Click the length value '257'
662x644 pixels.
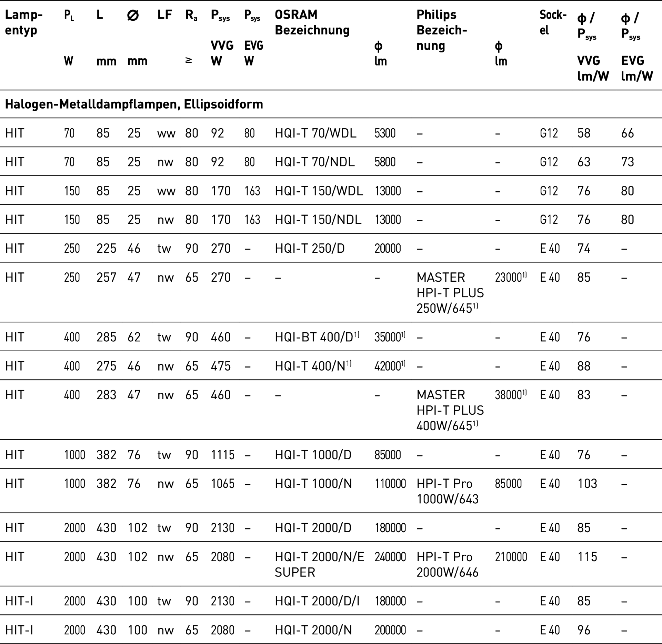(x=107, y=277)
